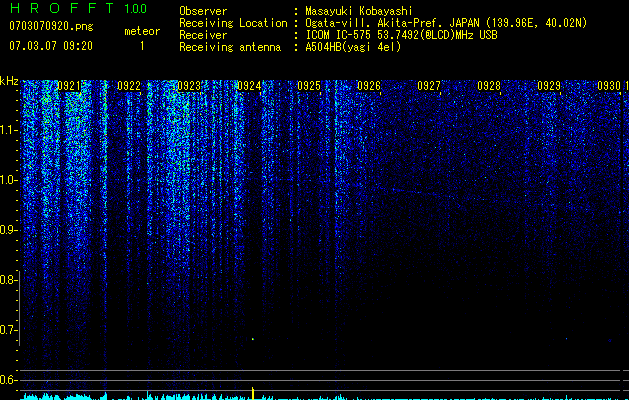Click the 0927 time marker
Screen dimensions: 629x400
click(429, 86)
